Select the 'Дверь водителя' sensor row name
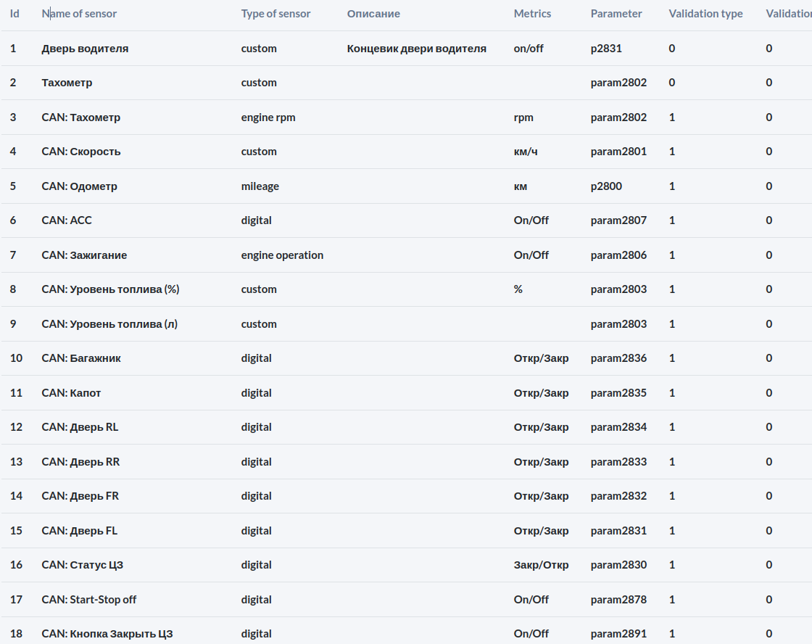812x644 pixels. pos(85,49)
